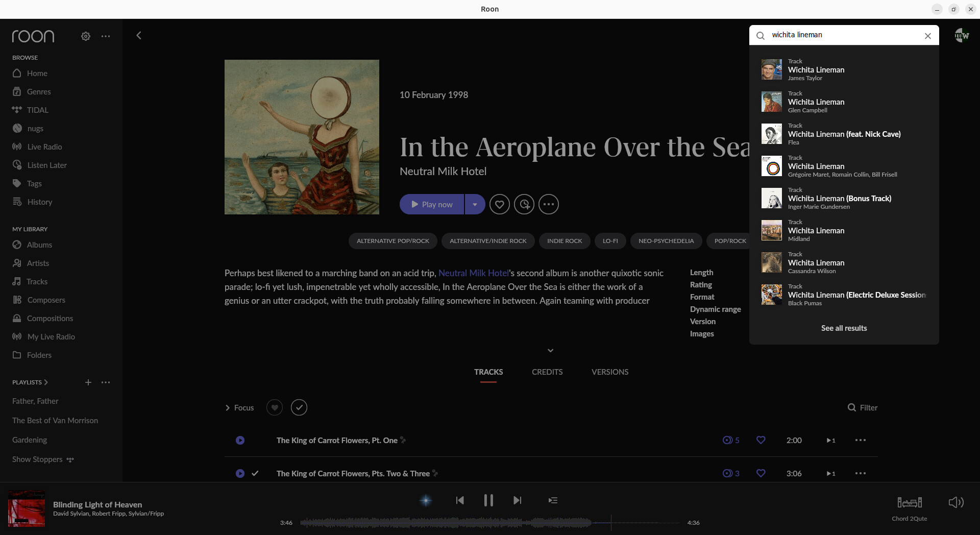This screenshot has height=535, width=980.
Task: Select Wichita Lineman by James Taylor result
Action: [844, 69]
